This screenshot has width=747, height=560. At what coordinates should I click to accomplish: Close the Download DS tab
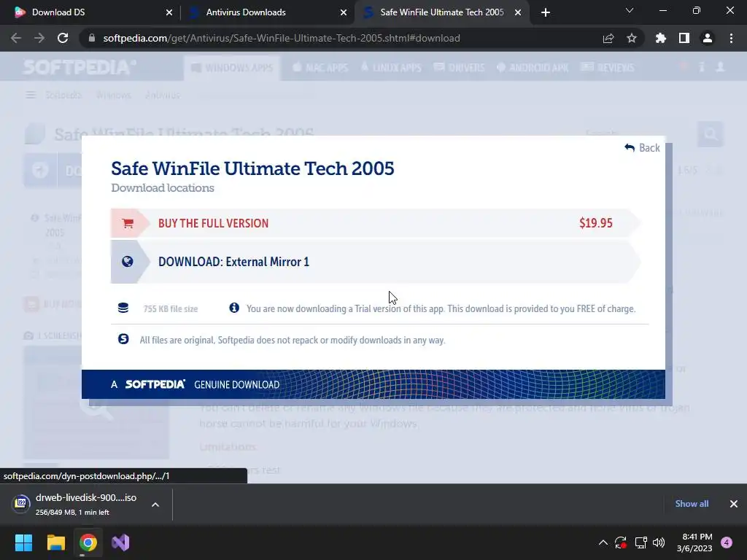coord(169,12)
